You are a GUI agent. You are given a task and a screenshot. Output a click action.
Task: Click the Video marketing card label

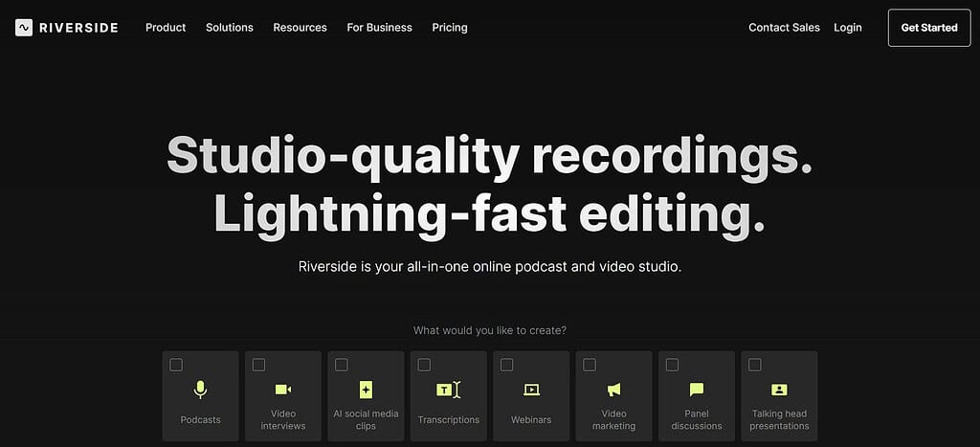click(613, 419)
